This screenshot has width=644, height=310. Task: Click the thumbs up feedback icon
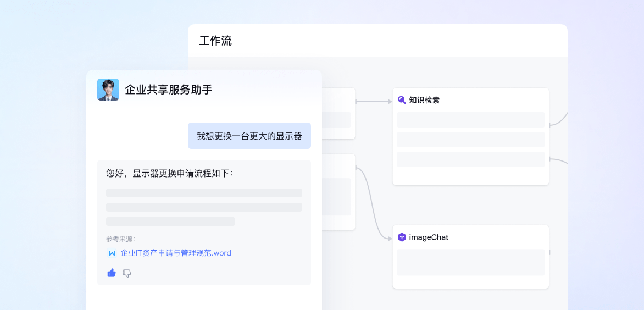point(112,273)
